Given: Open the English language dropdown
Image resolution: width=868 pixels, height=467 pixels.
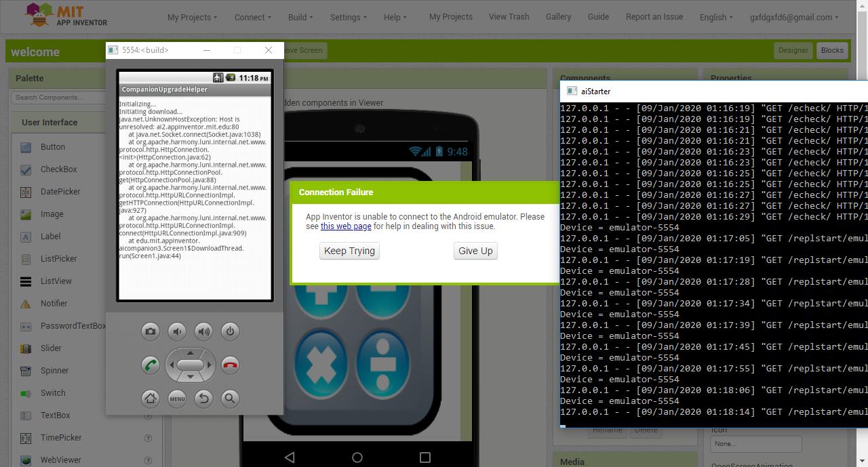Looking at the screenshot, I should pyautogui.click(x=716, y=17).
